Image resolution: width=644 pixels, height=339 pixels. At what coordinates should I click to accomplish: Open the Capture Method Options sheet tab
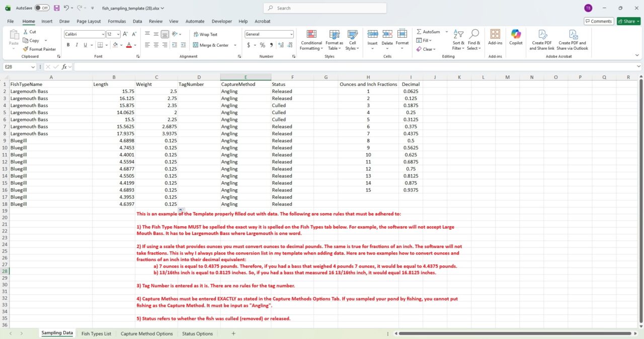point(146,333)
